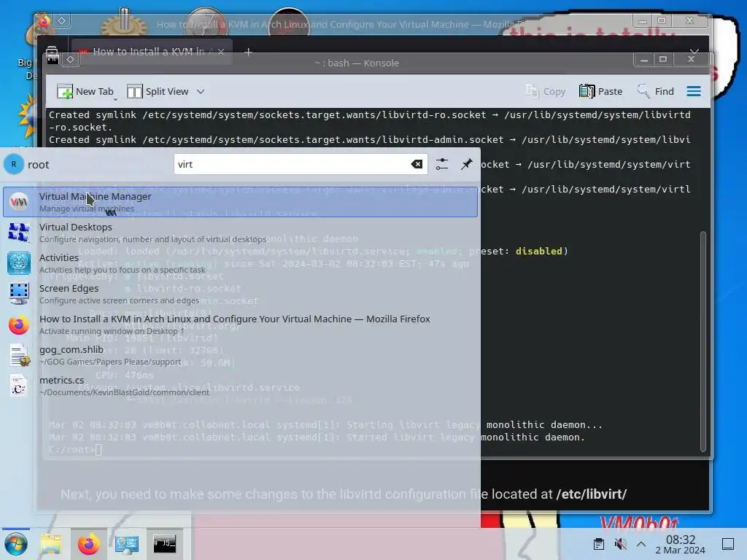Click '/etc/libvirt/' text in Firefox article
This screenshot has height=560, width=747.
[591, 494]
